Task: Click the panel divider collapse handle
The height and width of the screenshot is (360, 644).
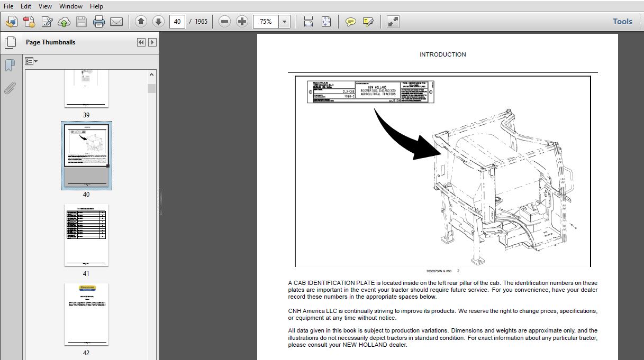Action: pyautogui.click(x=160, y=202)
